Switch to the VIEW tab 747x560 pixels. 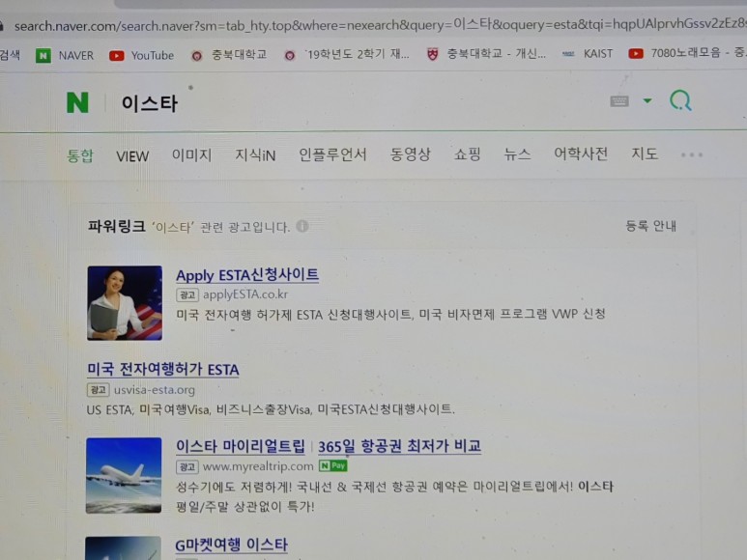pyautogui.click(x=132, y=156)
